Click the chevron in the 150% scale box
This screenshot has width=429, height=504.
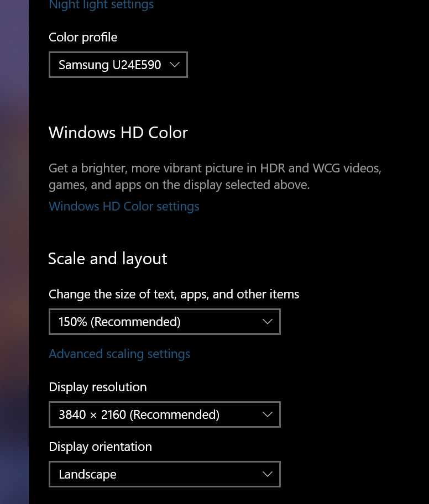[x=268, y=322]
